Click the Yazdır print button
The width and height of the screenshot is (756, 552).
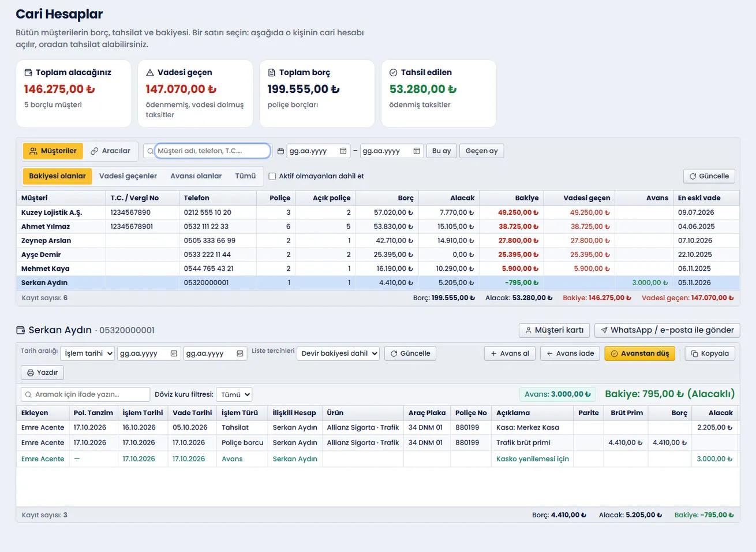(42, 372)
